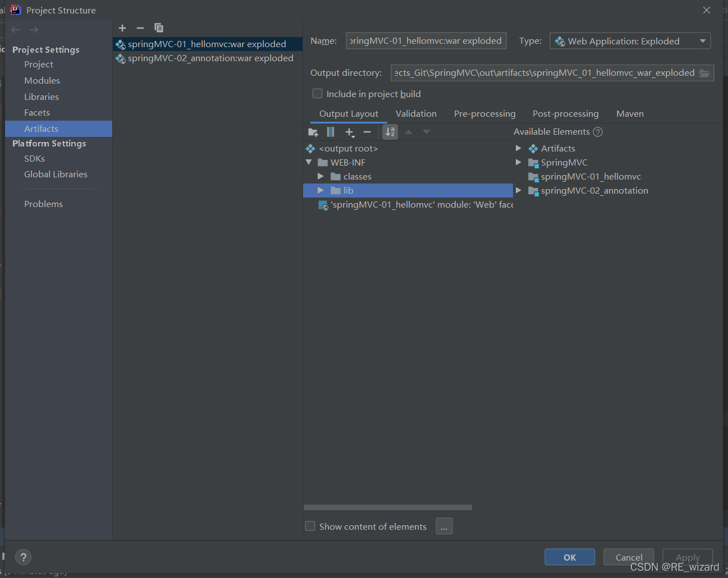Create archive in output layout

click(x=331, y=132)
